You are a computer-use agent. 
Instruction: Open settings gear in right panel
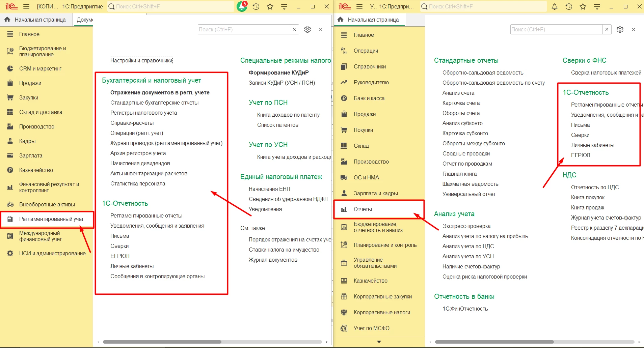tap(620, 29)
